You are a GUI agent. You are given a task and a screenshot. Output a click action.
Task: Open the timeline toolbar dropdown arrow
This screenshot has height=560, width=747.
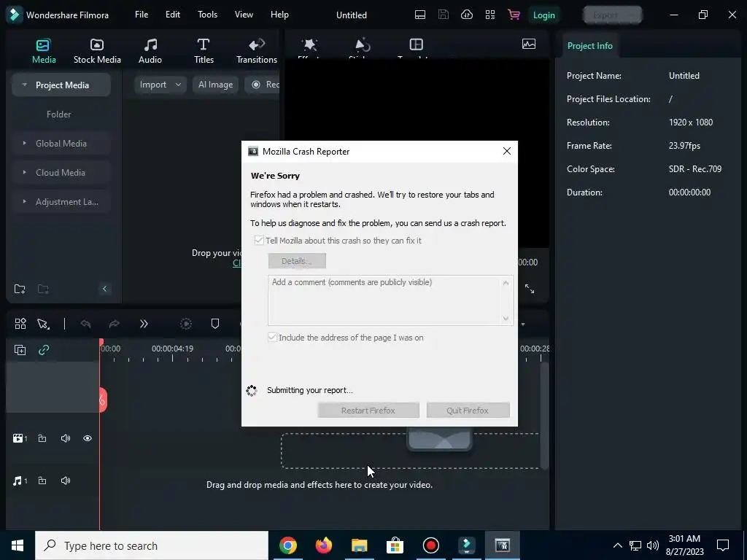point(522,324)
